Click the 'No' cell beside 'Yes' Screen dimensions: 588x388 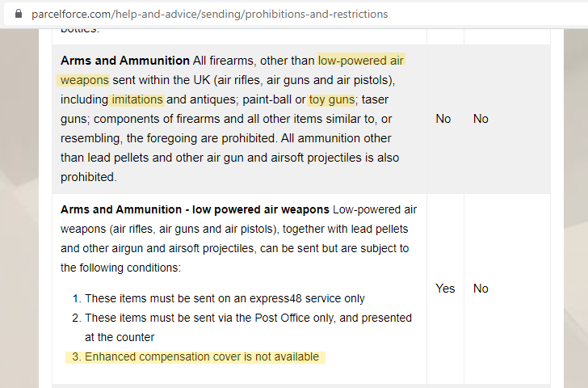tap(481, 289)
